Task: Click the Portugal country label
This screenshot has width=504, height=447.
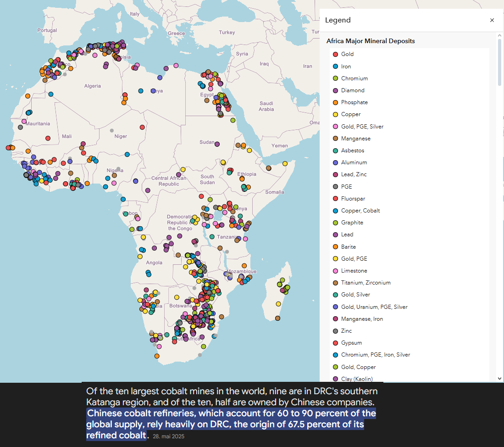Action: [47, 30]
